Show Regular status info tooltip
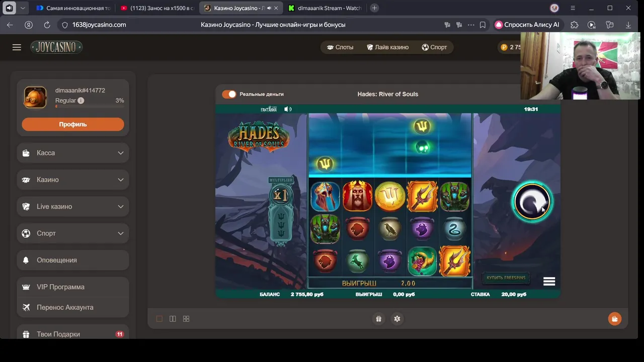The width and height of the screenshot is (644, 362). coord(81,101)
